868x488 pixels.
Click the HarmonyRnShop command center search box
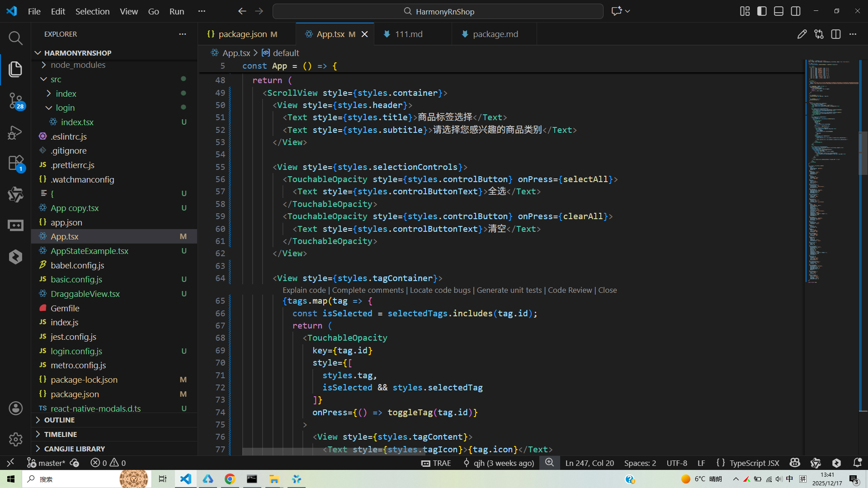438,11
